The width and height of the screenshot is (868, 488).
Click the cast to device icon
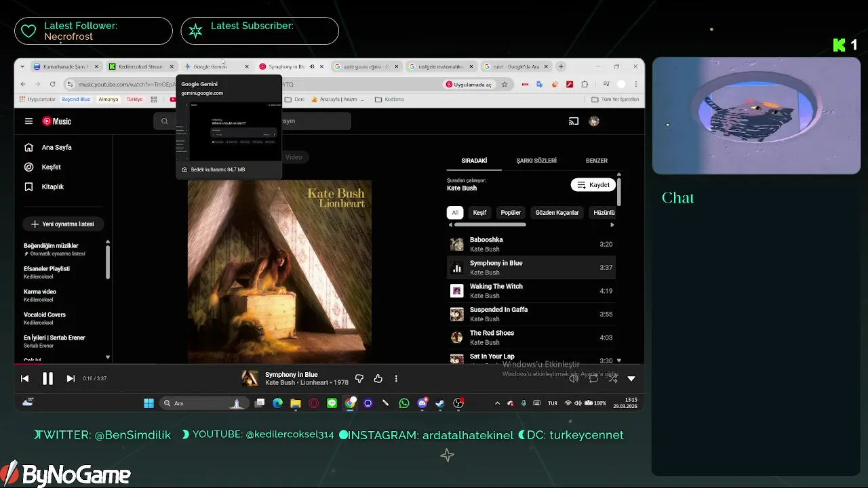(x=574, y=121)
